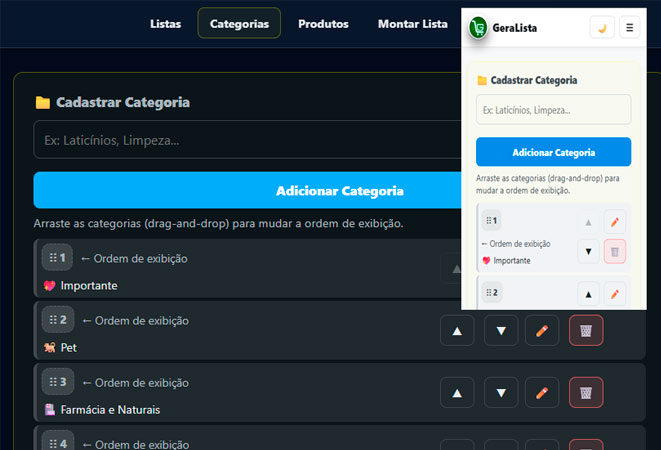The image size is (661, 450).
Task: Click Cadastrar Categoria heading in mobile preview
Action: (x=534, y=80)
